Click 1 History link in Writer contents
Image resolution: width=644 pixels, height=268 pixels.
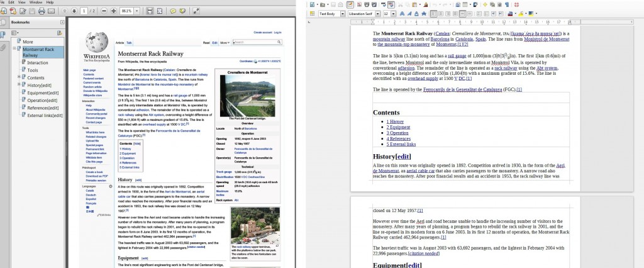click(x=395, y=121)
